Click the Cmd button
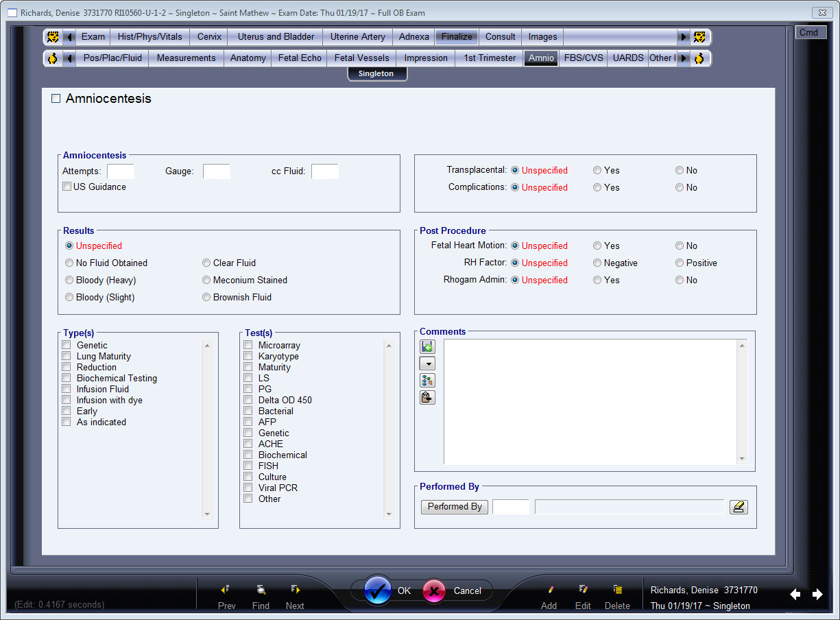The image size is (840, 620). [x=810, y=32]
